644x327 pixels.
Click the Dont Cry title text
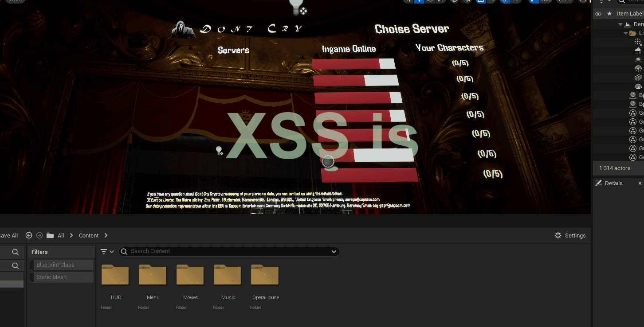coord(251,29)
